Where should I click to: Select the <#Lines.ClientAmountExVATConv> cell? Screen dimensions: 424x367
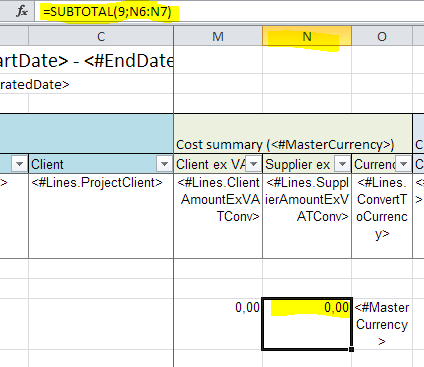click(x=218, y=216)
